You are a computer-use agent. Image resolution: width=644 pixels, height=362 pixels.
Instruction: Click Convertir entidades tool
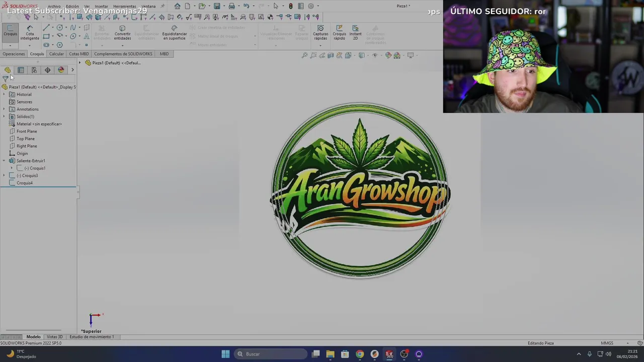coord(122,33)
